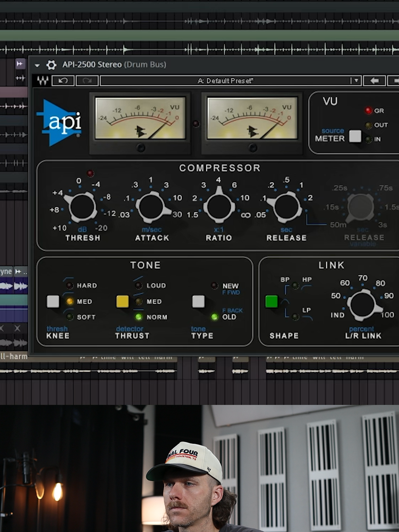Toggle the yellow detector THRUST button

point(122,301)
